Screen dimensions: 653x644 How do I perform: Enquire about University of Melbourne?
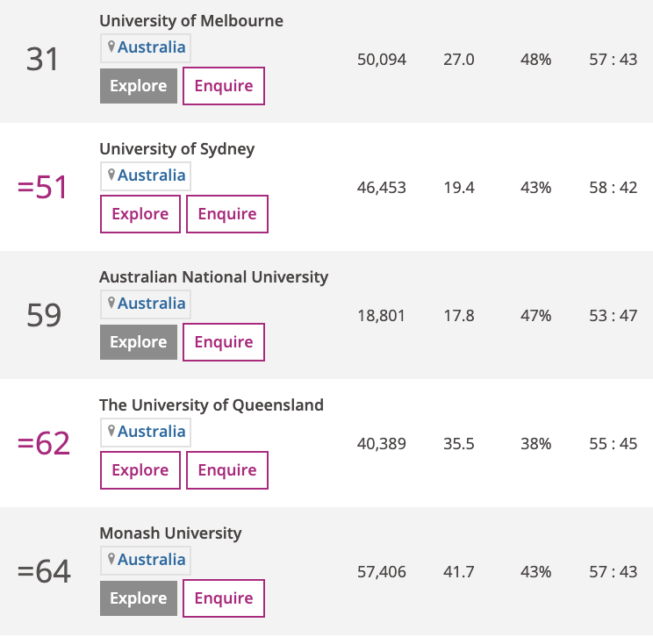pyautogui.click(x=223, y=86)
